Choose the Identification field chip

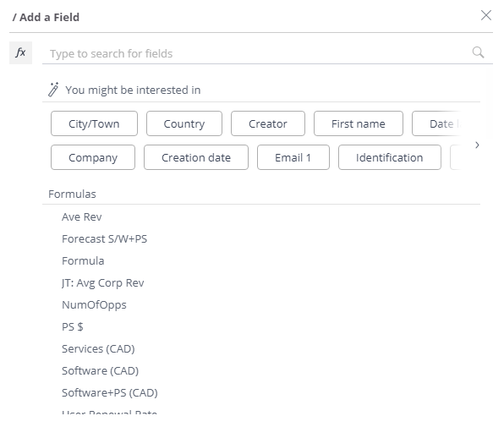point(390,157)
